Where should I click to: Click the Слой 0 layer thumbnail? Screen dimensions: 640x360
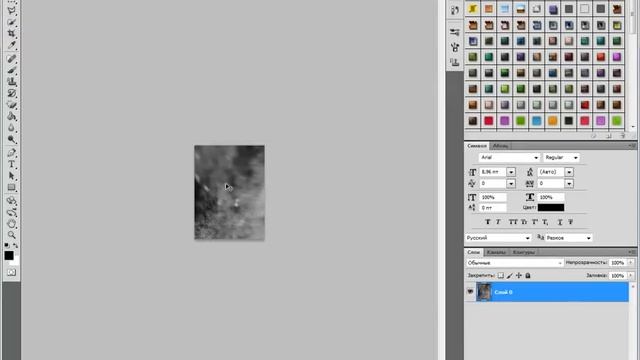[x=484, y=292]
